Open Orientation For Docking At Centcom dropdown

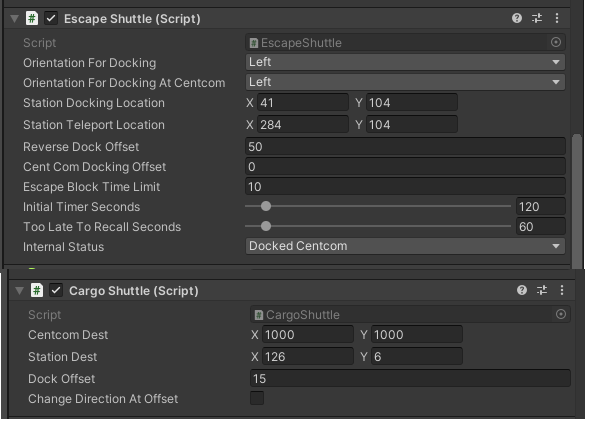pos(405,82)
